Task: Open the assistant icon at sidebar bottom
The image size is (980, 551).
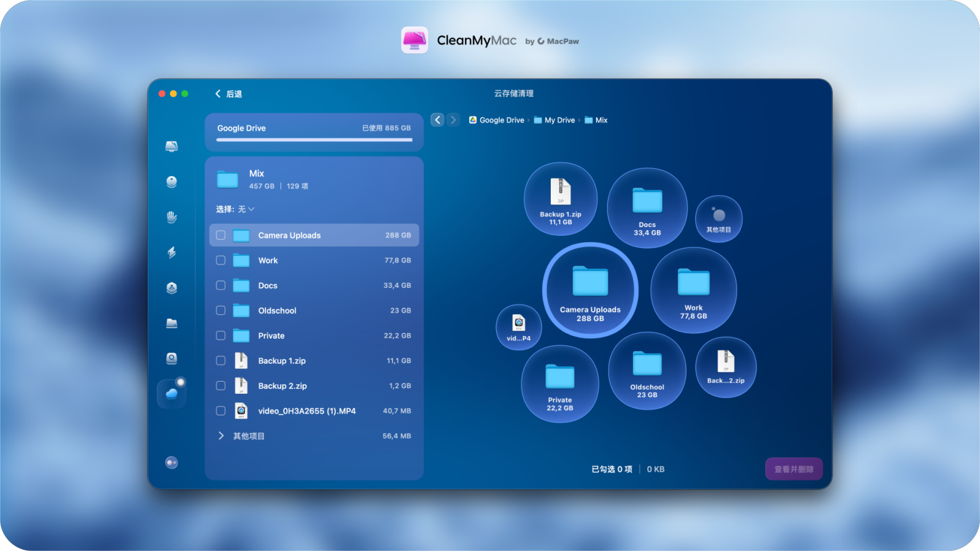Action: [172, 463]
